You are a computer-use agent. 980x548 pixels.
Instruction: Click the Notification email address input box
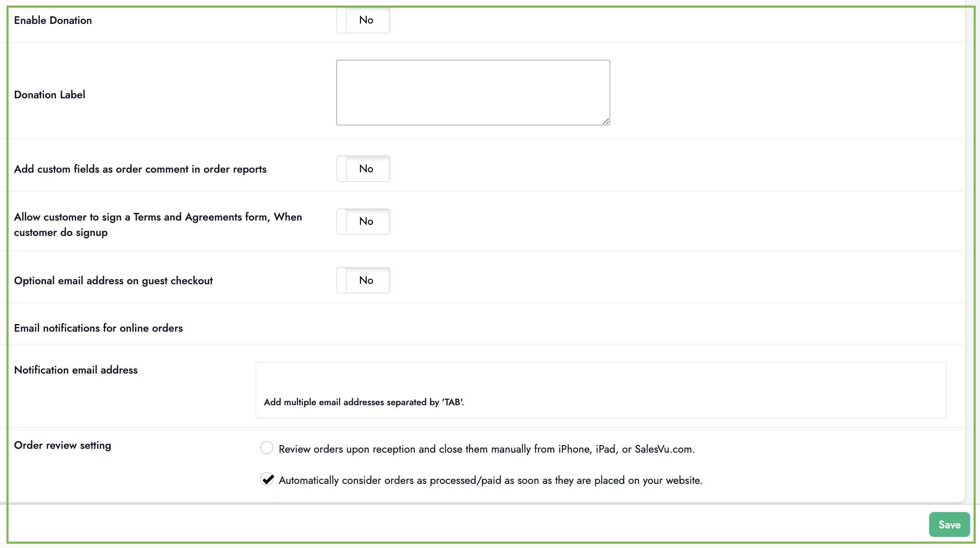coord(600,379)
